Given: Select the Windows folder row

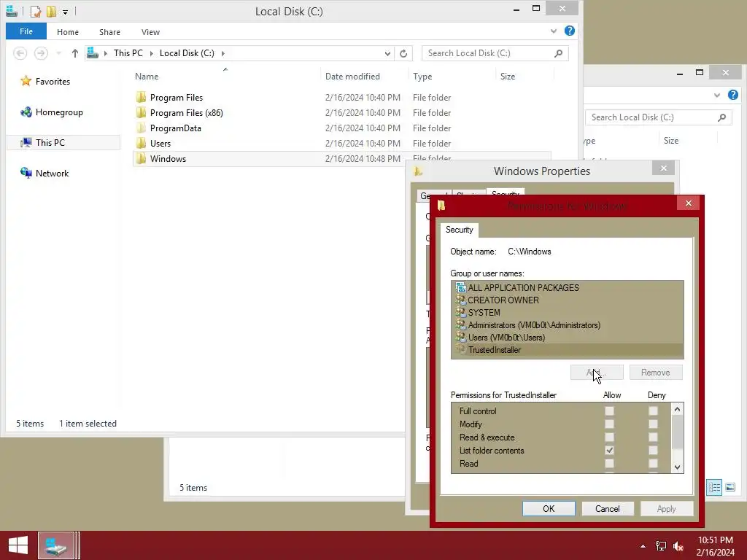Looking at the screenshot, I should tap(341, 158).
